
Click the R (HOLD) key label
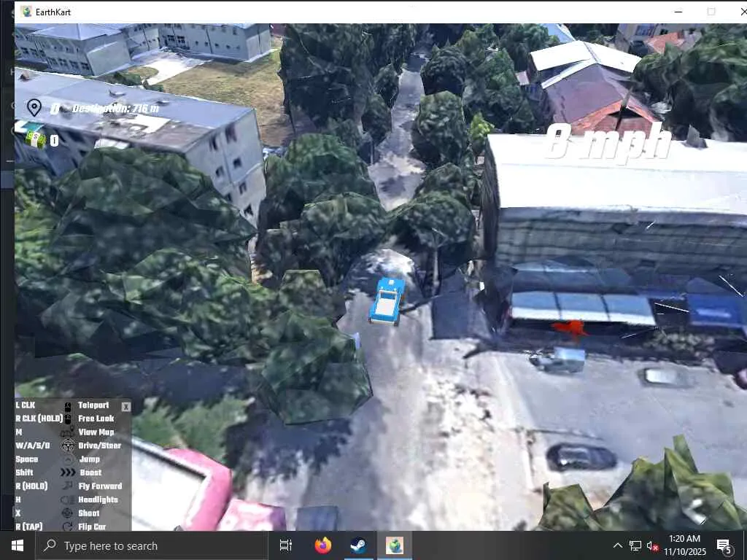pyautogui.click(x=31, y=486)
